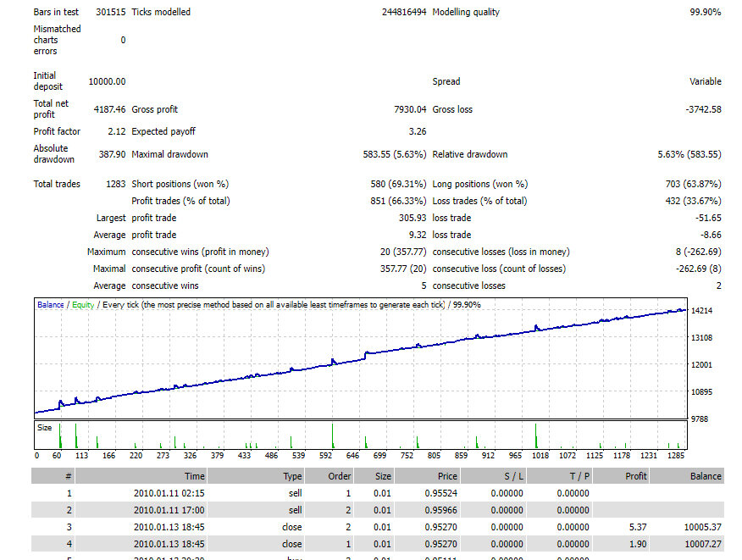Click the Balance legend label in chart

click(x=51, y=305)
